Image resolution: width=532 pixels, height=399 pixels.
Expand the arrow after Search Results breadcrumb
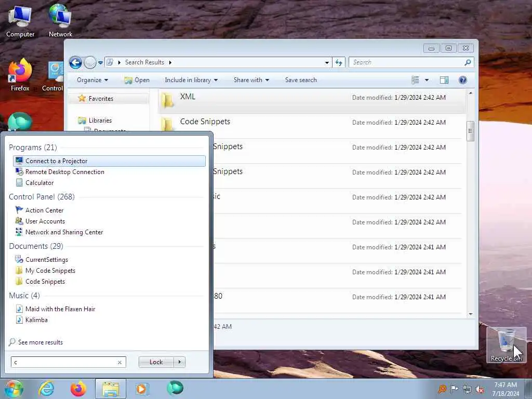(170, 62)
